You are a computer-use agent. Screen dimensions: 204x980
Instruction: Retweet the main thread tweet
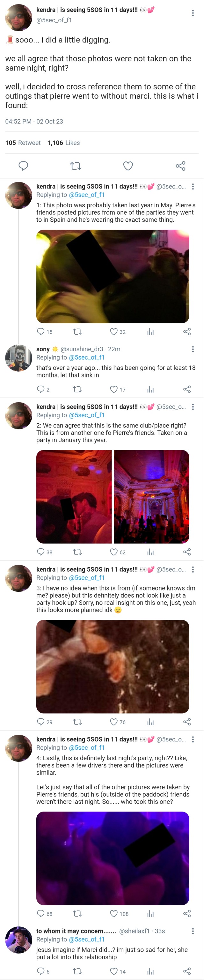click(76, 166)
